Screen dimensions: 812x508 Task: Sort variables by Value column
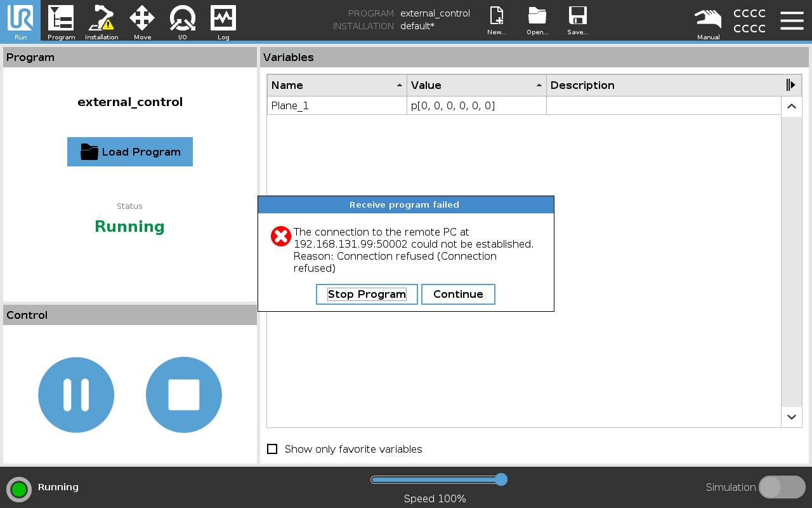[x=476, y=85]
